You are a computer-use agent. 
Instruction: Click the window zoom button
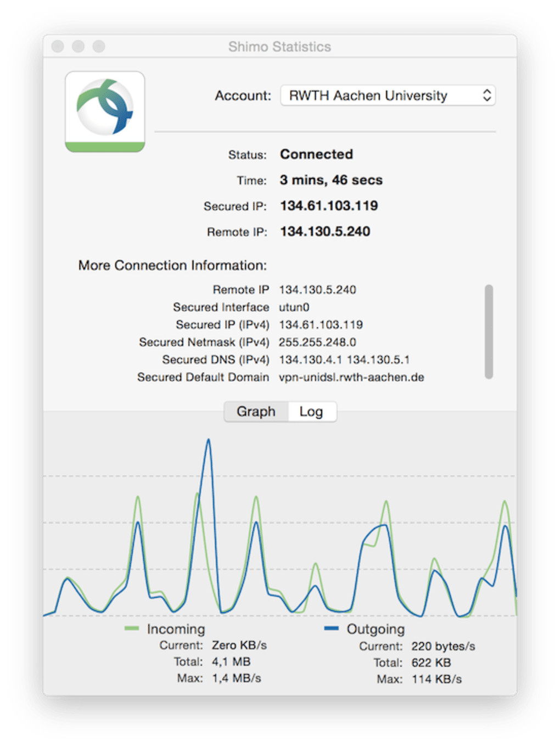coord(98,46)
